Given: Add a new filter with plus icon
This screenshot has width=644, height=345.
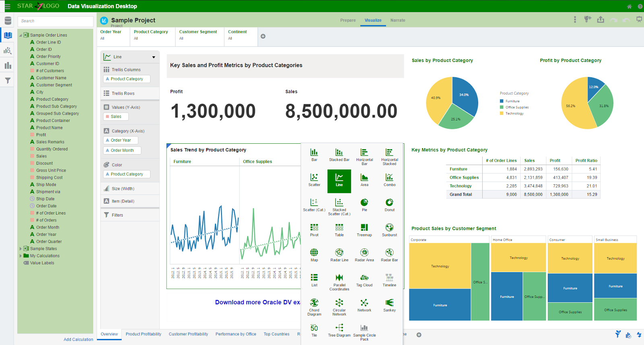Looking at the screenshot, I should (x=263, y=36).
